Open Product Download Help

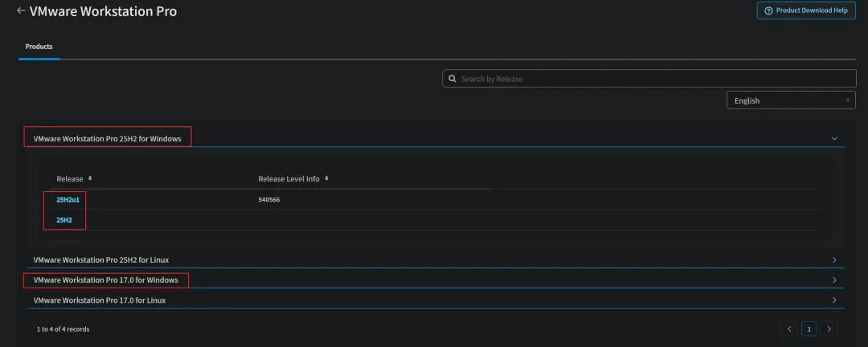coord(806,10)
